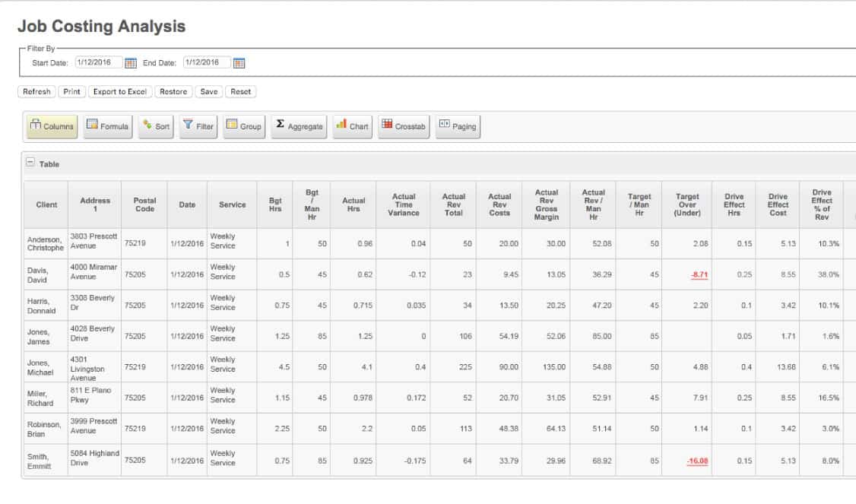The height and width of the screenshot is (504, 856).
Task: Open the Start Date calendar picker icon
Action: pos(131,63)
